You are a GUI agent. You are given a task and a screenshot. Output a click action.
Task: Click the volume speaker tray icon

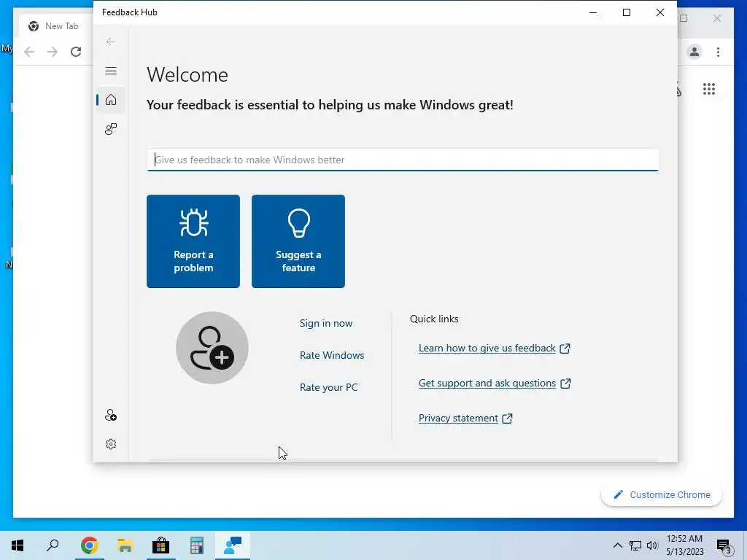pyautogui.click(x=652, y=545)
